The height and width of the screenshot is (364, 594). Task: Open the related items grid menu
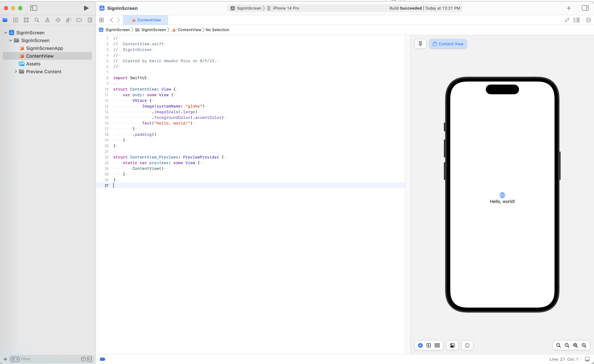point(101,20)
